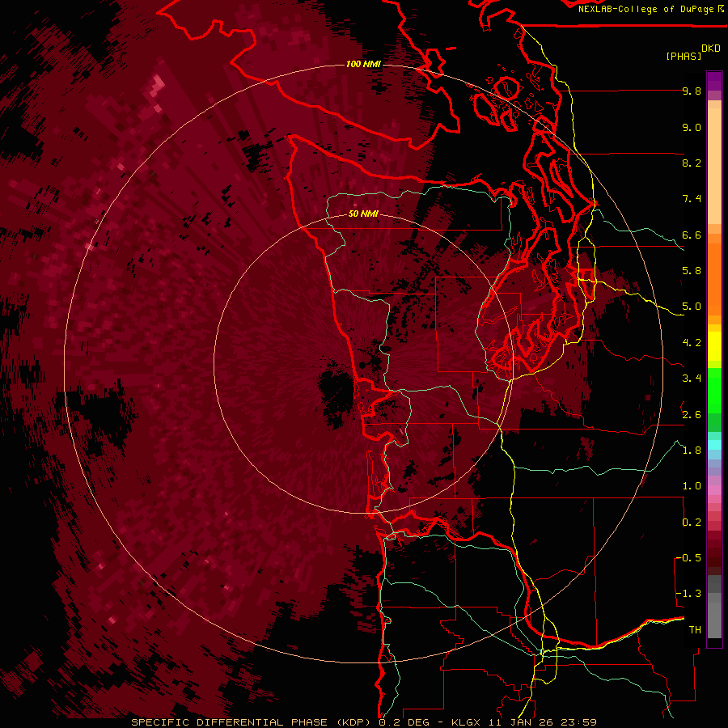Select the 8.2 scale value
Viewport: 728px width, 728px height.
[x=692, y=163]
